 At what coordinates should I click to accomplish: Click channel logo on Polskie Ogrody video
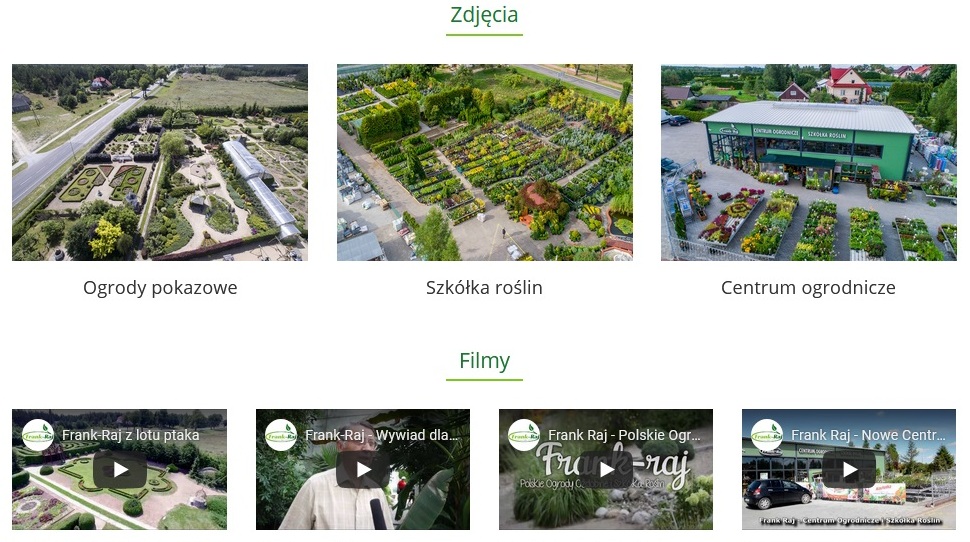click(524, 435)
